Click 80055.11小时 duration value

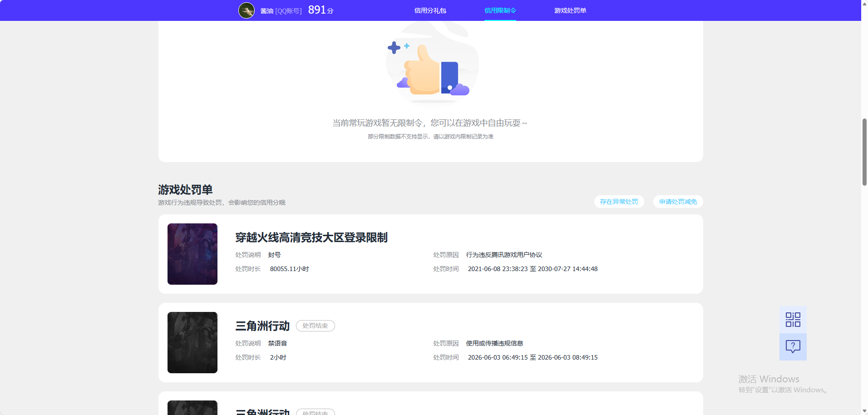coord(289,269)
